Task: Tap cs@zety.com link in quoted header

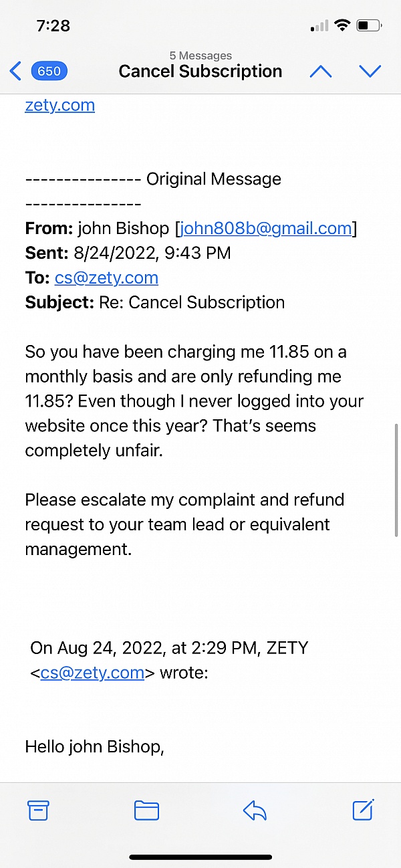Action: [x=92, y=673]
